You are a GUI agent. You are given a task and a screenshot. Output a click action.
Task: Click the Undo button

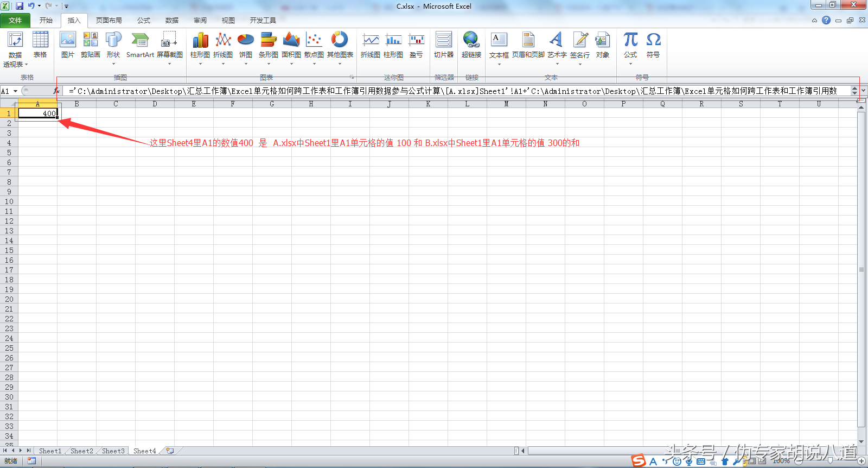[31, 6]
